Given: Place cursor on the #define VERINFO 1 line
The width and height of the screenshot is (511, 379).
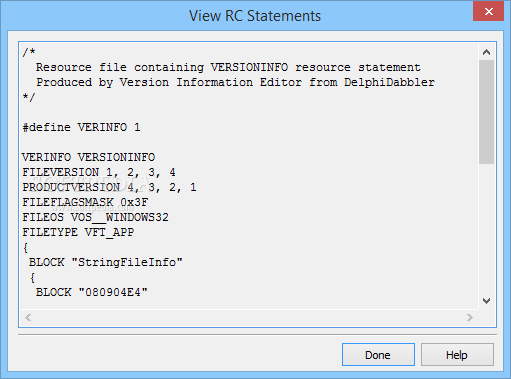Looking at the screenshot, I should (81, 127).
